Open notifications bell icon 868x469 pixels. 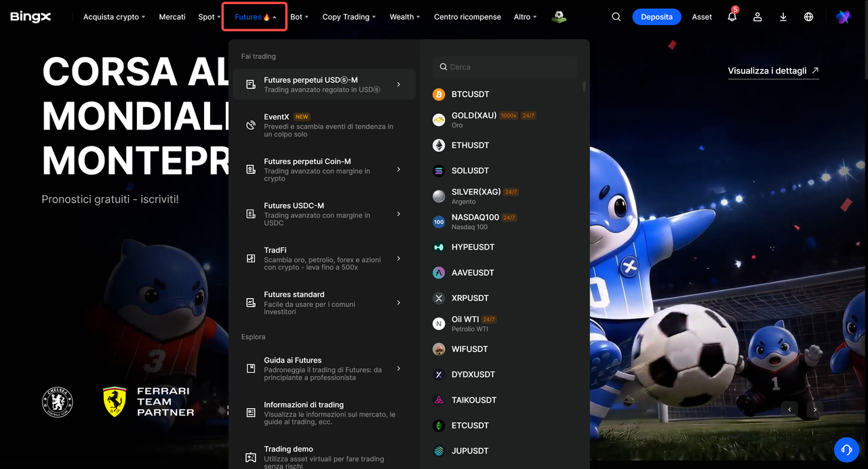pyautogui.click(x=732, y=16)
